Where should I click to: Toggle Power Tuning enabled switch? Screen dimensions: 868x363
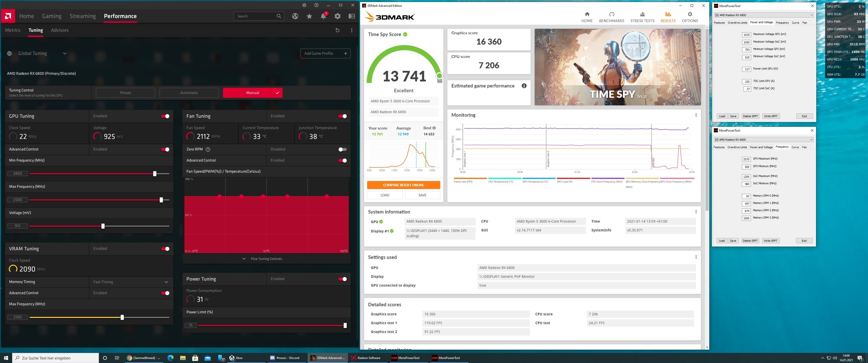[342, 279]
